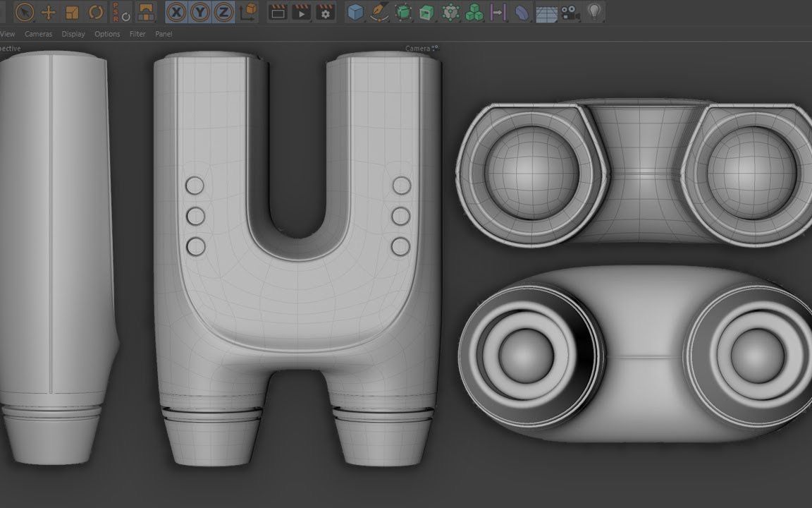This screenshot has width=812, height=508.
Task: Toggle the Y axis lock
Action: [x=200, y=12]
